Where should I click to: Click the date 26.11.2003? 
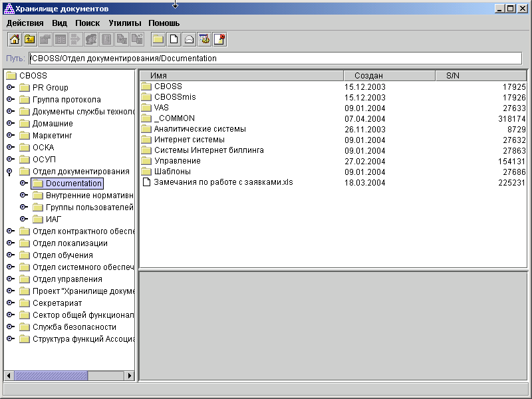364,129
